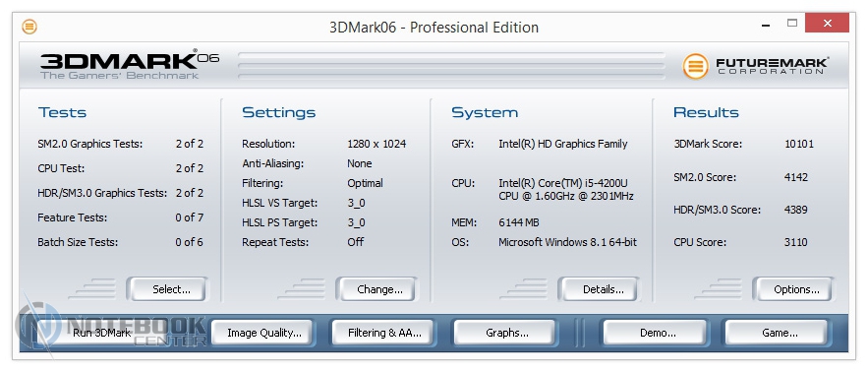Show system info via Details... button
The width and height of the screenshot is (868, 372).
point(599,289)
